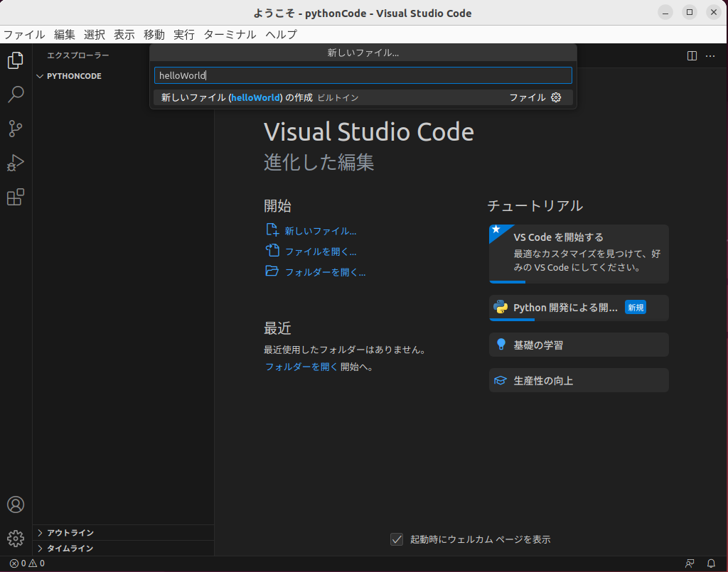Open the Explorer icon in the activity bar
728x572 pixels.
pos(15,60)
